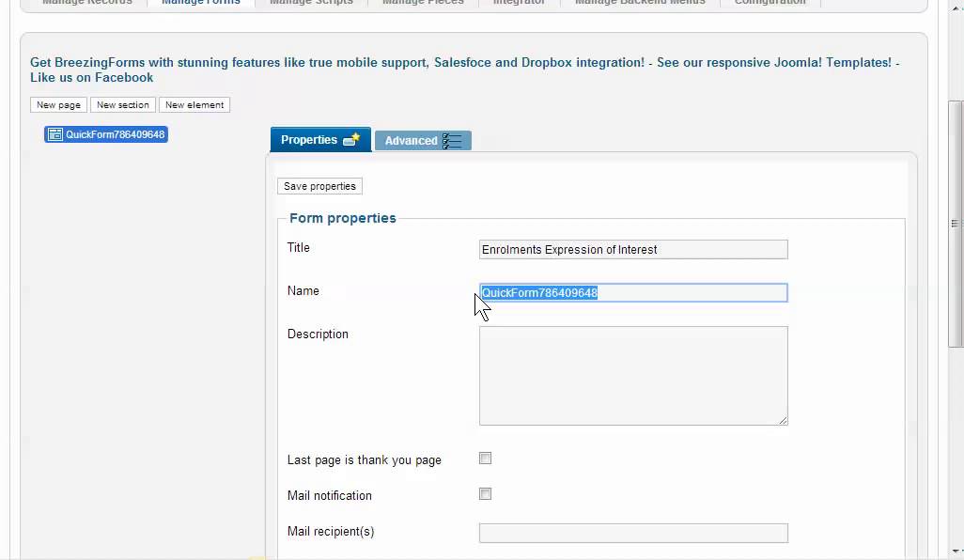Click the New element button

coord(194,105)
